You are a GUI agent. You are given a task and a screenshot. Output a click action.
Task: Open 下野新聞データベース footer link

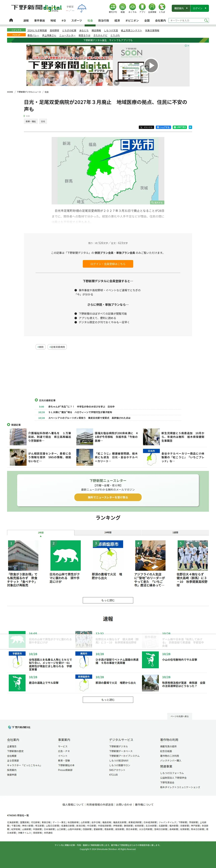point(121,751)
